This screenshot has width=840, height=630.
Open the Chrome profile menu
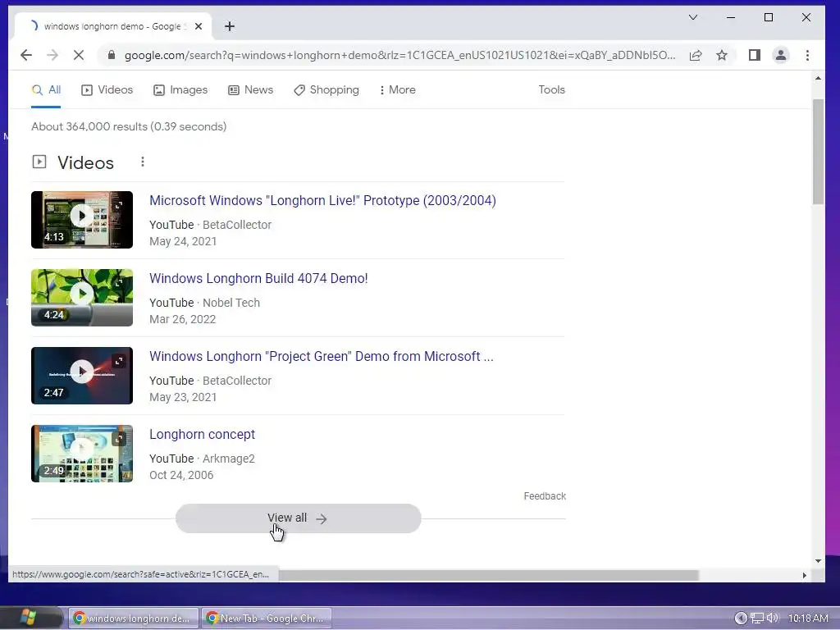[x=781, y=55]
